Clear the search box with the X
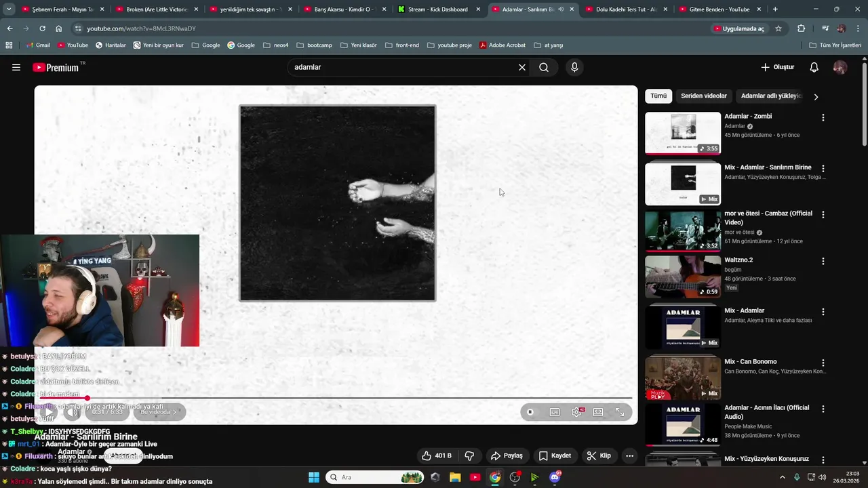Image resolution: width=868 pixels, height=488 pixels. [x=522, y=67]
